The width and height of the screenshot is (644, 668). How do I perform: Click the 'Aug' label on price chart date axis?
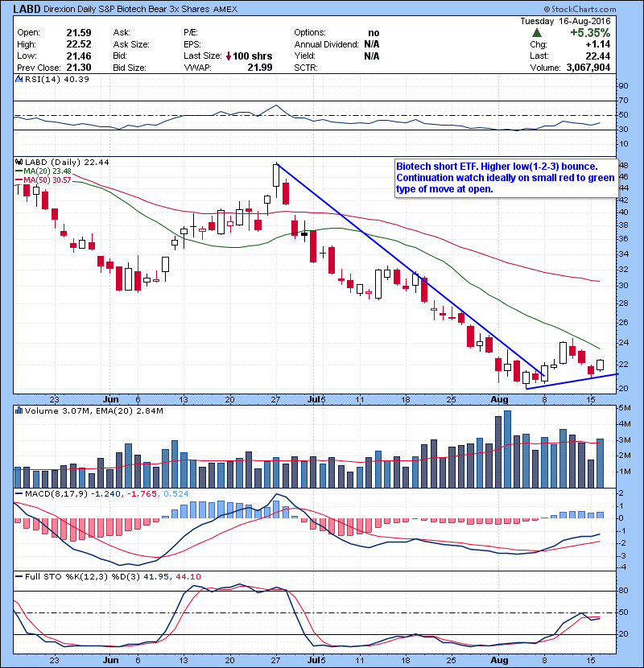click(499, 400)
